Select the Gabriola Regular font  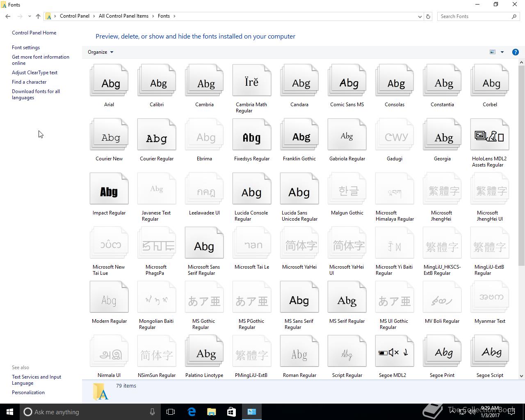tap(347, 135)
